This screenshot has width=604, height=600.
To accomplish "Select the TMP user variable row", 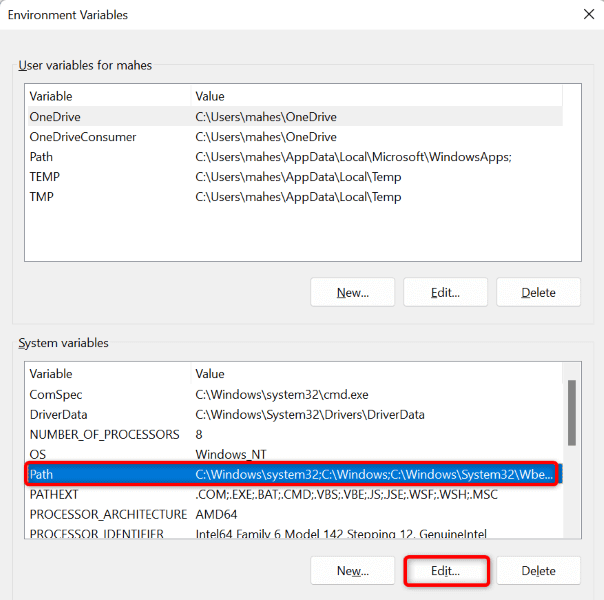I will (295, 197).
